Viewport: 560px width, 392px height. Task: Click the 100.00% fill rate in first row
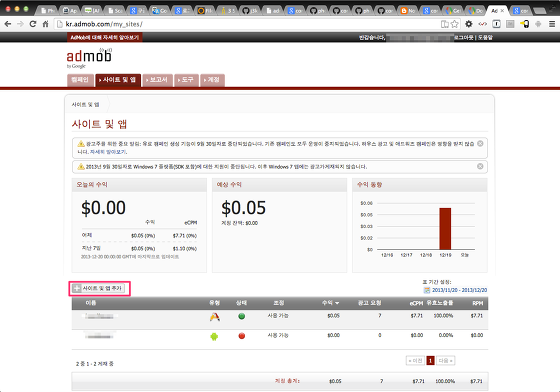(443, 316)
